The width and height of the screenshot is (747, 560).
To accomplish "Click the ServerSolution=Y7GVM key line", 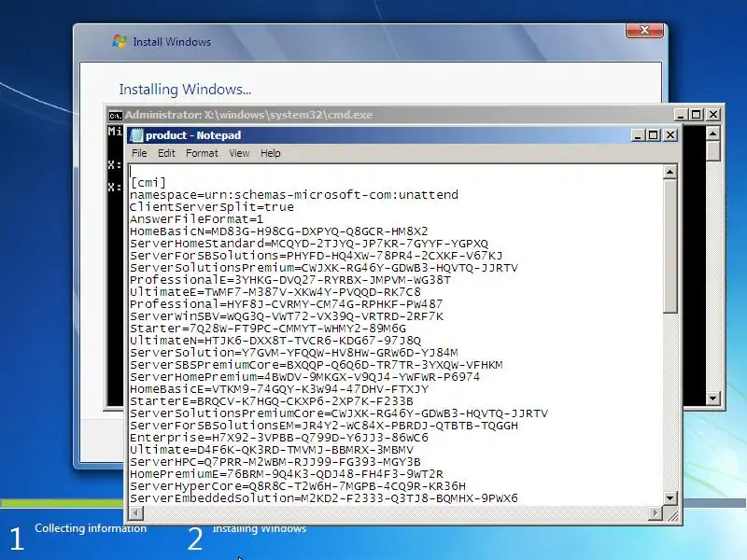I will coord(294,353).
